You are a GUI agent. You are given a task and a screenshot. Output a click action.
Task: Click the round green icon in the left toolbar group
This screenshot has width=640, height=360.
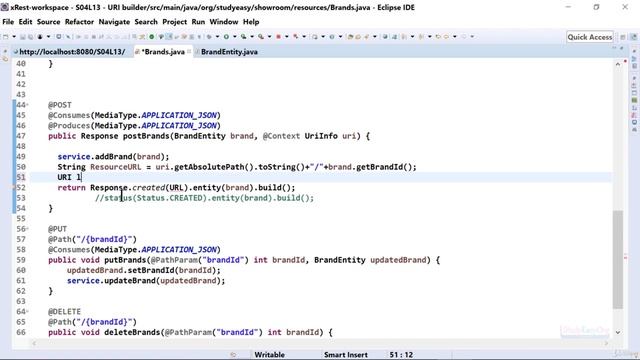[x=151, y=37]
